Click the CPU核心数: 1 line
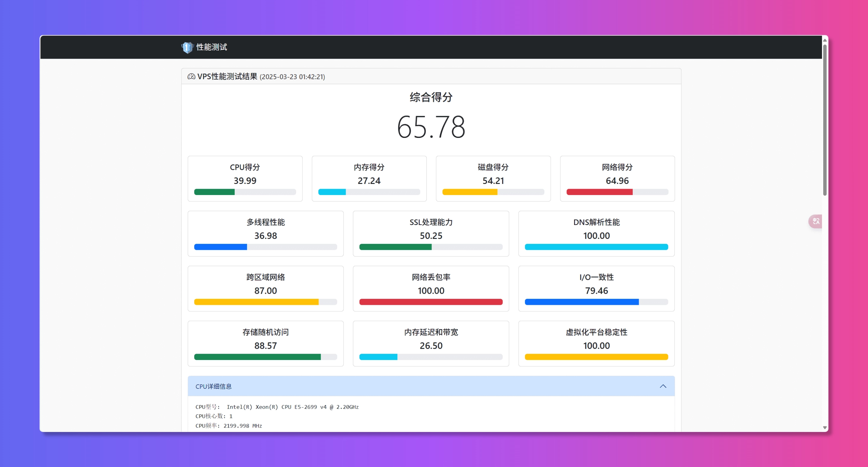The image size is (868, 467). pos(214,416)
